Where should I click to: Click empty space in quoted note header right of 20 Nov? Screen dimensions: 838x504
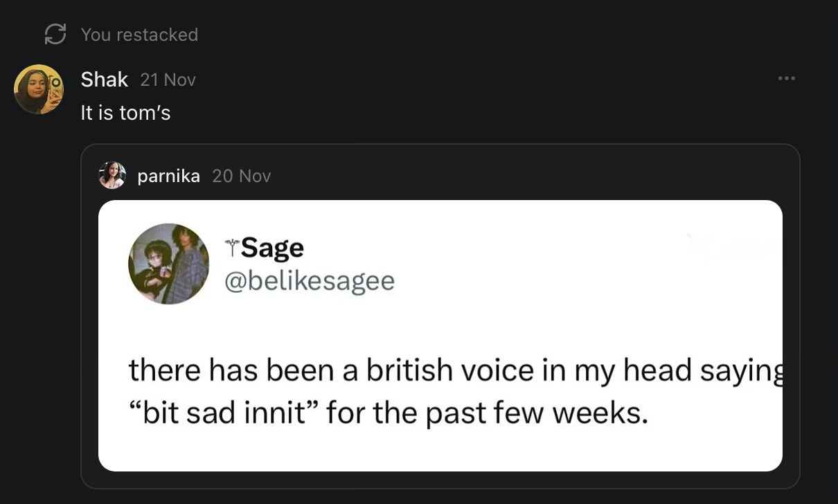point(519,176)
